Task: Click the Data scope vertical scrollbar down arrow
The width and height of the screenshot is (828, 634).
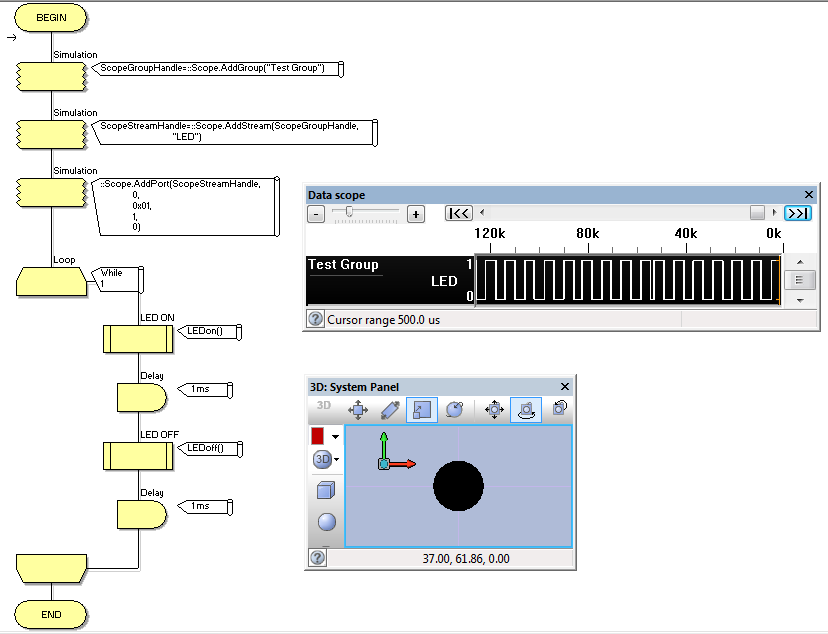Action: [x=800, y=300]
